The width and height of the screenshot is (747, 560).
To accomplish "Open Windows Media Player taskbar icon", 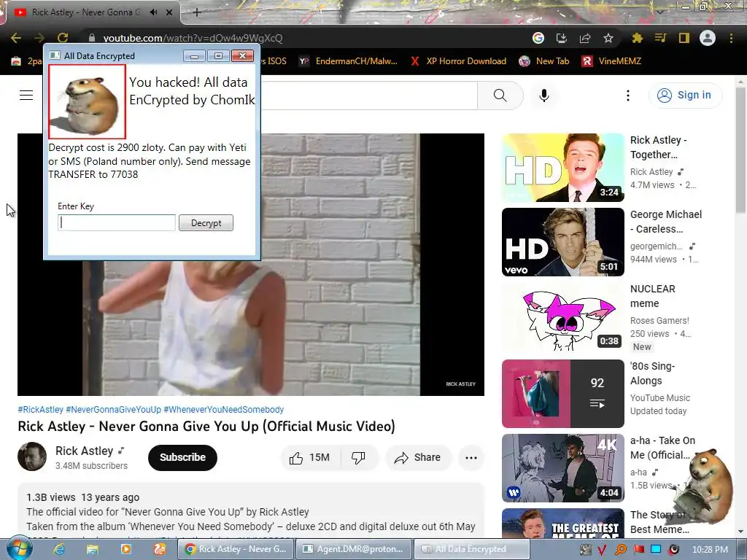I will coord(125,549).
